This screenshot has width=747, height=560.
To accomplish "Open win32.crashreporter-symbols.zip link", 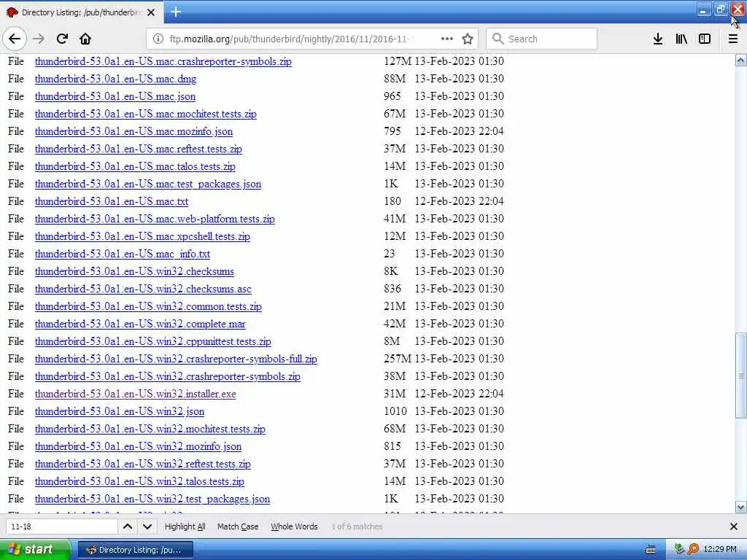I will (167, 376).
